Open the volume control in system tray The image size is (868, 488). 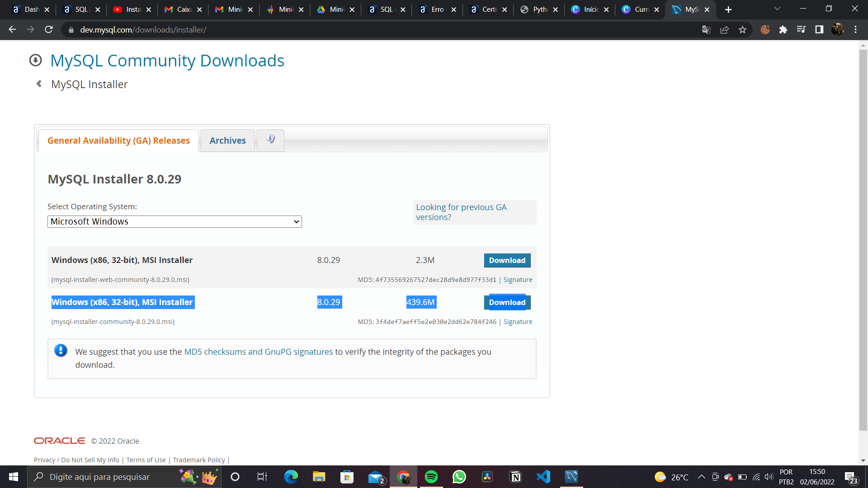coord(769,477)
